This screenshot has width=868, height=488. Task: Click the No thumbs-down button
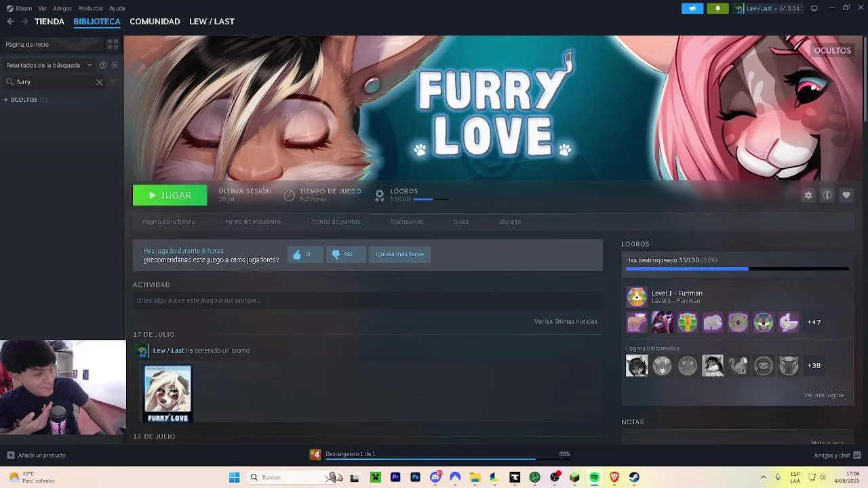tap(346, 255)
